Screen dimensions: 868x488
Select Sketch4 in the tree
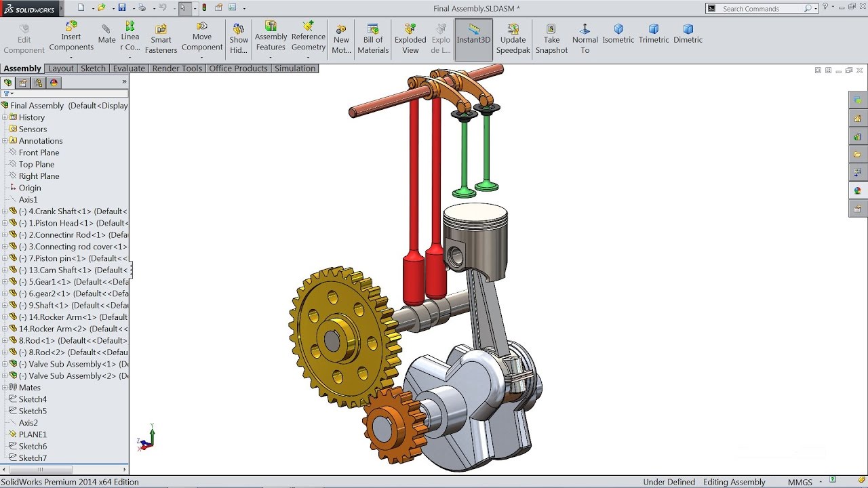[x=33, y=399]
